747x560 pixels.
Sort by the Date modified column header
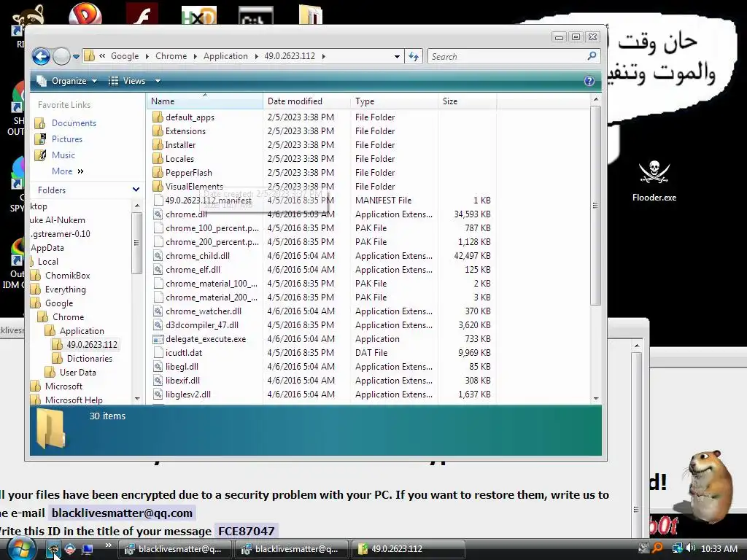[x=306, y=101]
